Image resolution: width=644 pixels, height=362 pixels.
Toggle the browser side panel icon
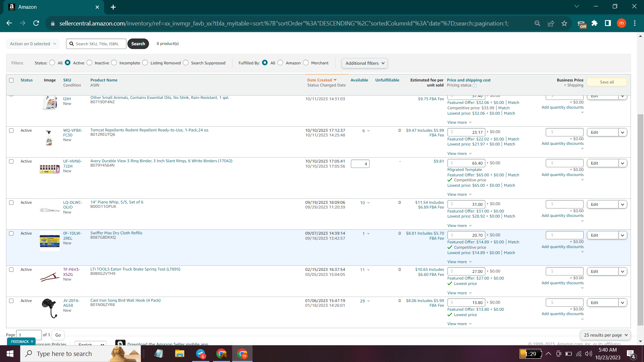pos(608,23)
